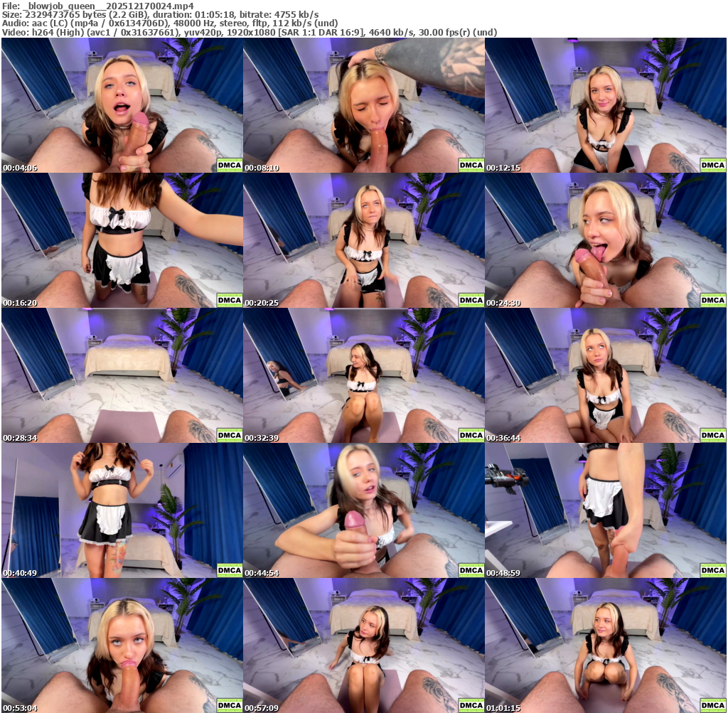The width and height of the screenshot is (728, 713).
Task: Open the empty-room thumbnail stamped 00:28:34
Action: click(122, 375)
